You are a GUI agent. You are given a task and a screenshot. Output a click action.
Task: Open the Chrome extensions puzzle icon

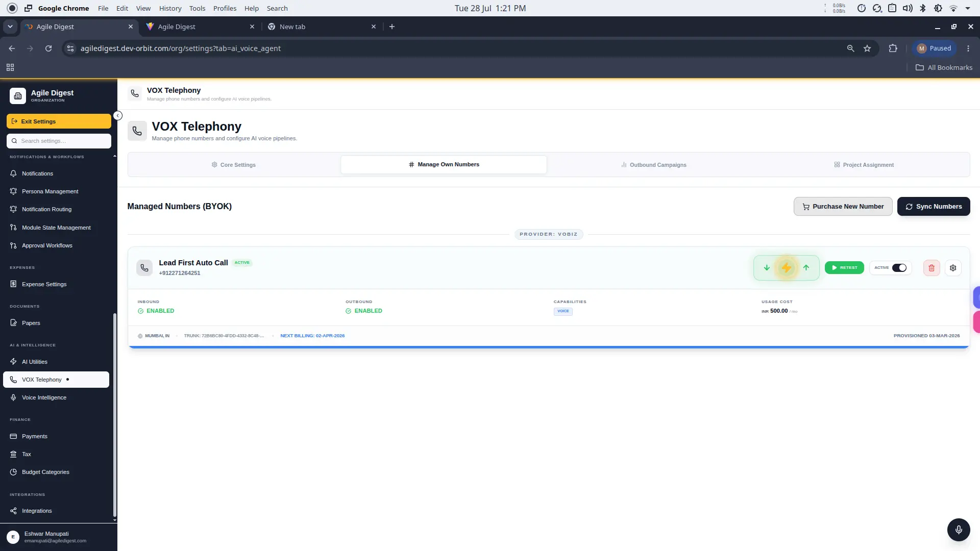[x=893, y=48]
